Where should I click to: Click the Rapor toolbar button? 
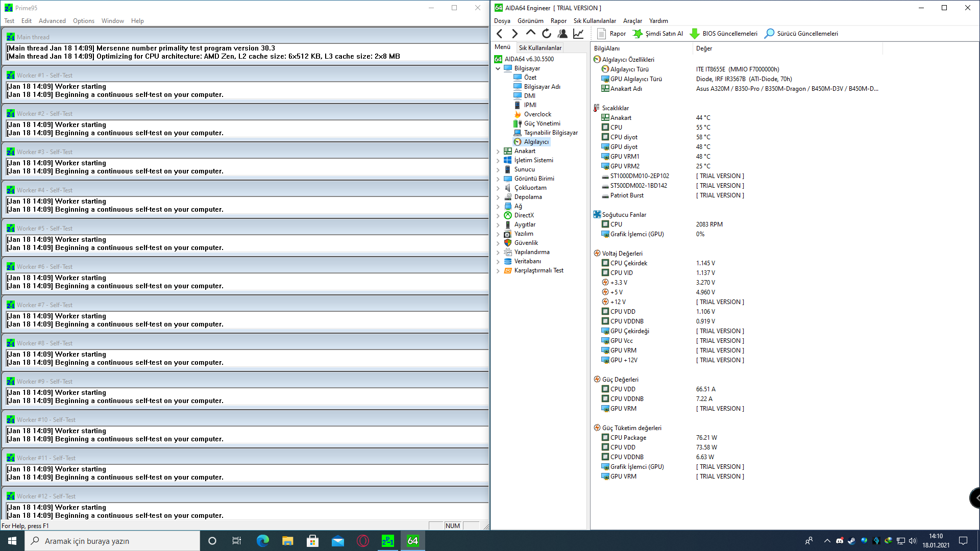pos(611,34)
